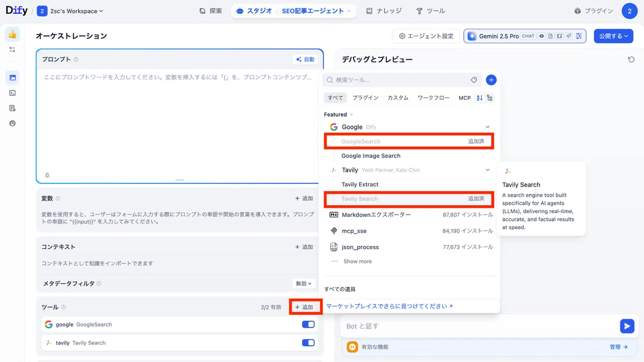Open the 2sc's Workspace dropdown
Viewport: 644px width, 362px height.
[70, 11]
